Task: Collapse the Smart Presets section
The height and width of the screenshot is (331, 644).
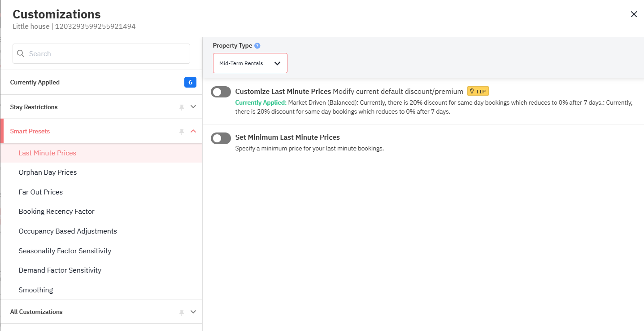Action: (193, 131)
